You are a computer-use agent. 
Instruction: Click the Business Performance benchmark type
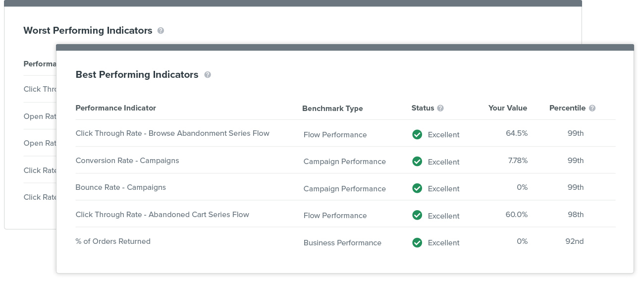pos(342,243)
